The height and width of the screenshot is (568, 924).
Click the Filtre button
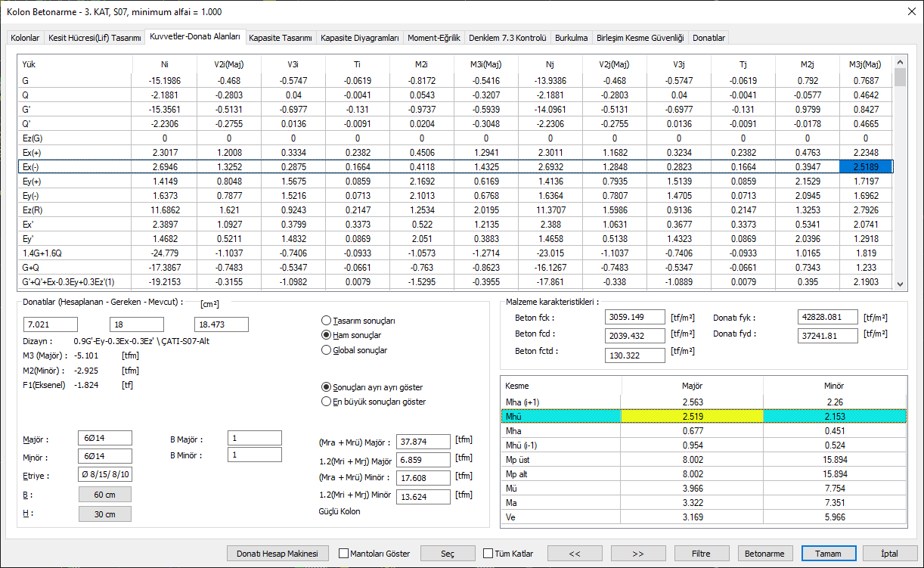[702, 554]
